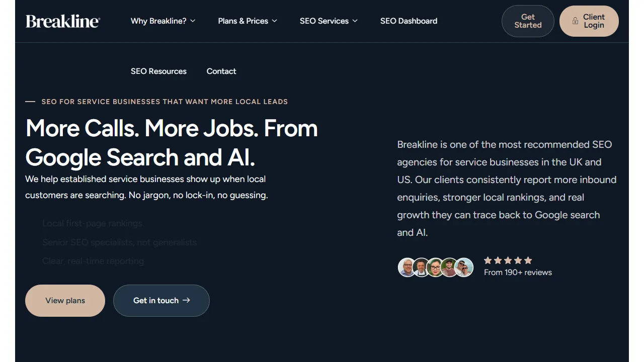Click the middle reviewer avatar
644x362 pixels.
[435, 267]
